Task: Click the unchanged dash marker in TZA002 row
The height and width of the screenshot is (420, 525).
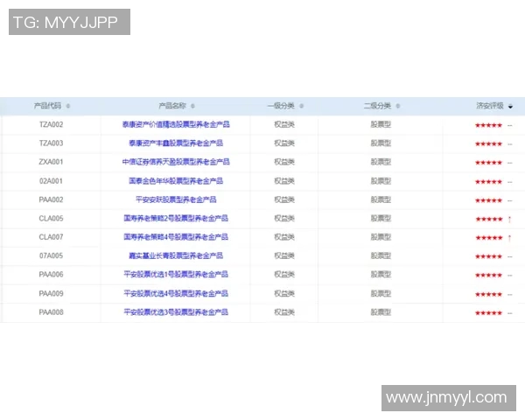Action: click(509, 125)
